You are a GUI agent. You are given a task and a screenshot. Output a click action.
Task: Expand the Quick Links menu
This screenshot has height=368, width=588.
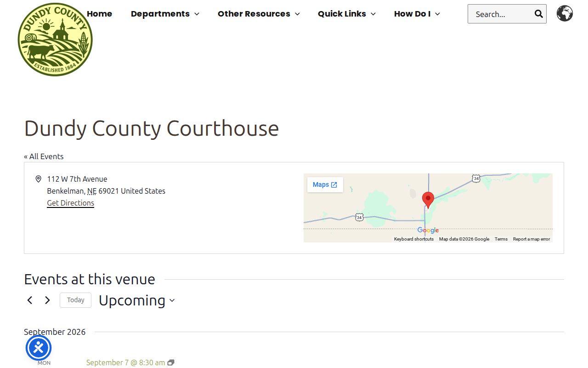click(x=347, y=14)
